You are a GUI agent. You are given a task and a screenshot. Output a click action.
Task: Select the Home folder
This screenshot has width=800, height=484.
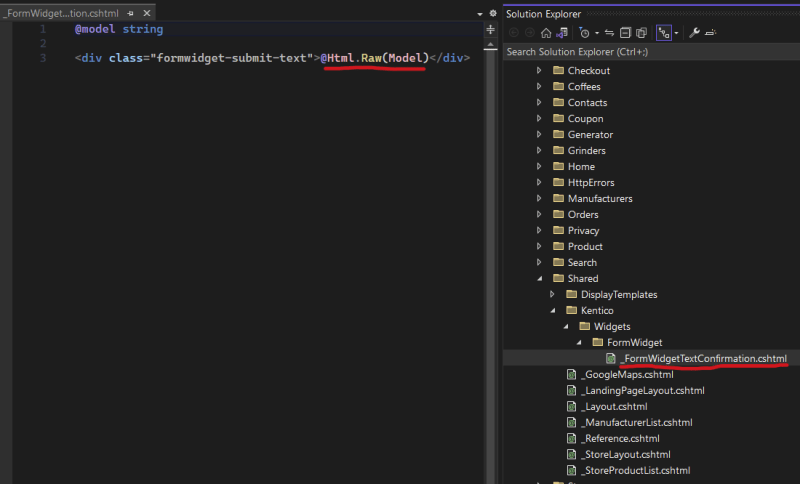pos(581,167)
